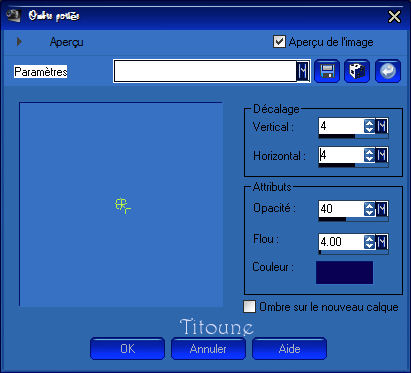Open the Paramètres presets dropdown arrow
Image resolution: width=411 pixels, height=373 pixels.
point(303,71)
